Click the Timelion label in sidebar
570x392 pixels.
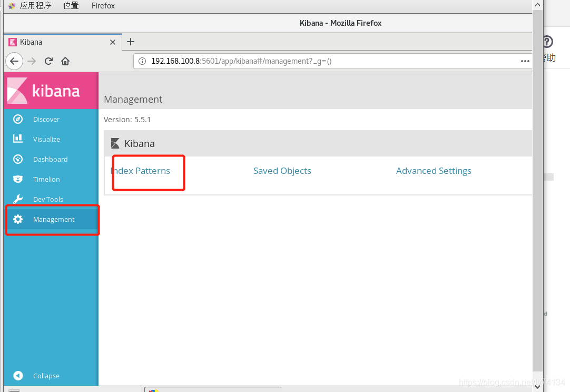(46, 179)
